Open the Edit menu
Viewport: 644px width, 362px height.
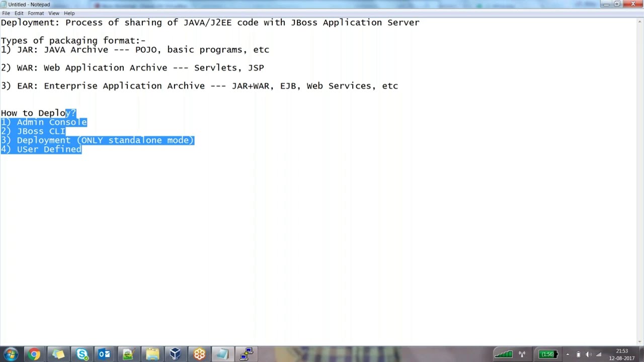point(19,13)
